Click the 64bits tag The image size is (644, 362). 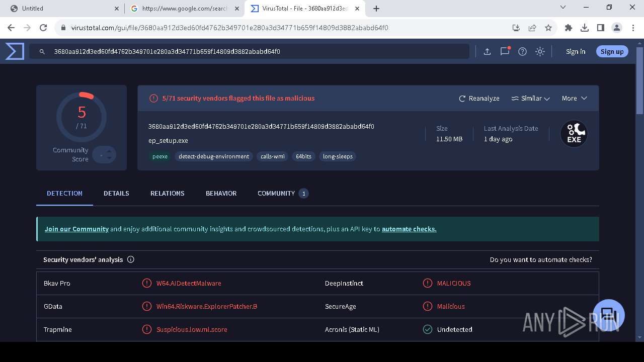point(303,156)
